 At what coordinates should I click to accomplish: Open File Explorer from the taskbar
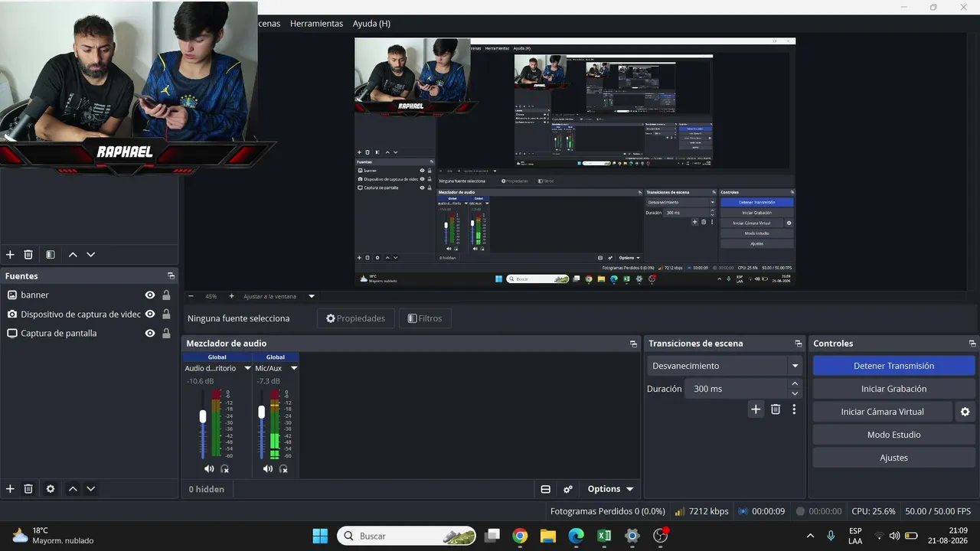[548, 536]
